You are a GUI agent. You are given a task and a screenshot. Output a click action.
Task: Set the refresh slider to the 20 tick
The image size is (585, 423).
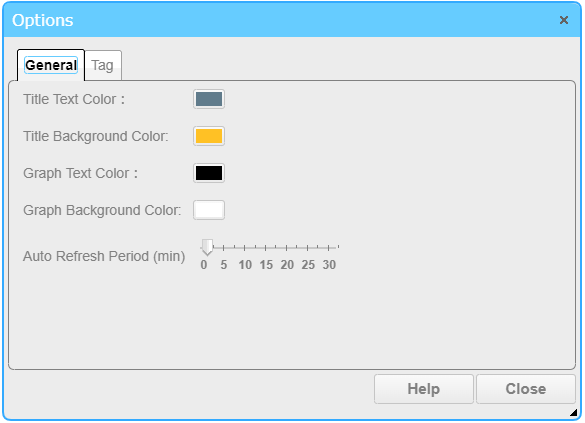point(287,248)
